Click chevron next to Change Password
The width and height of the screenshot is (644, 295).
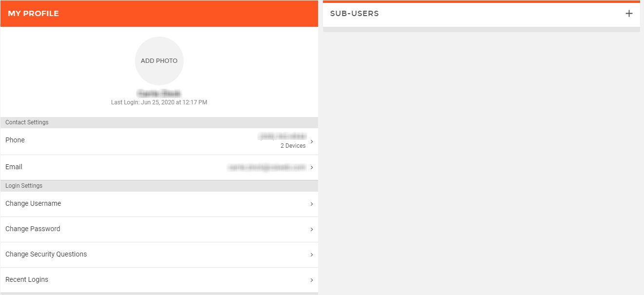[312, 230]
